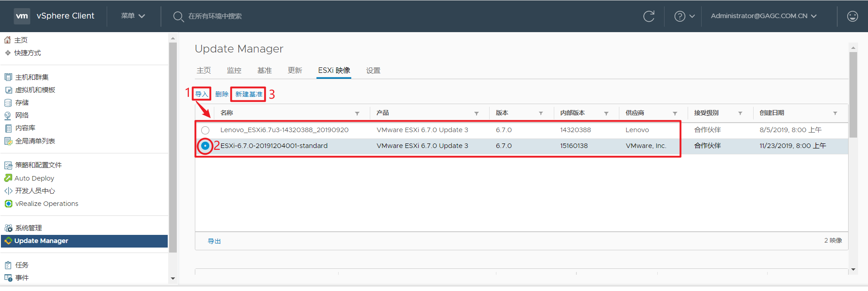Click the smiley feedback icon
This screenshot has width=868, height=291.
pyautogui.click(x=852, y=16)
